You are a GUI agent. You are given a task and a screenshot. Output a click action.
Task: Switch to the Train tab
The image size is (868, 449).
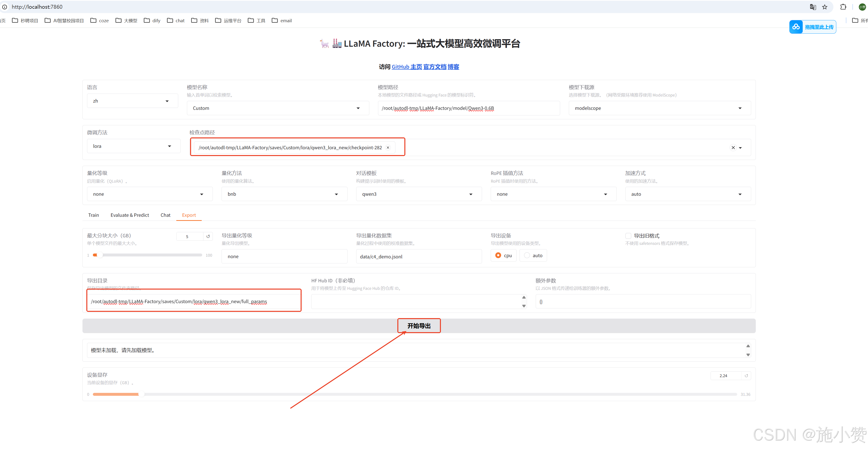pos(94,215)
